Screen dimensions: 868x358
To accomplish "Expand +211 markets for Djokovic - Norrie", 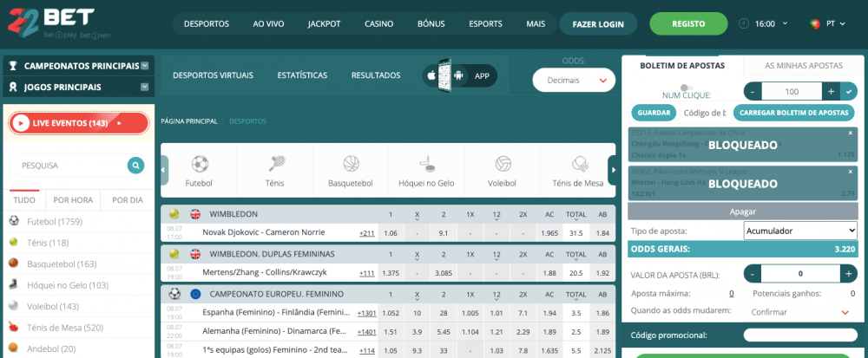I will 366,233.
